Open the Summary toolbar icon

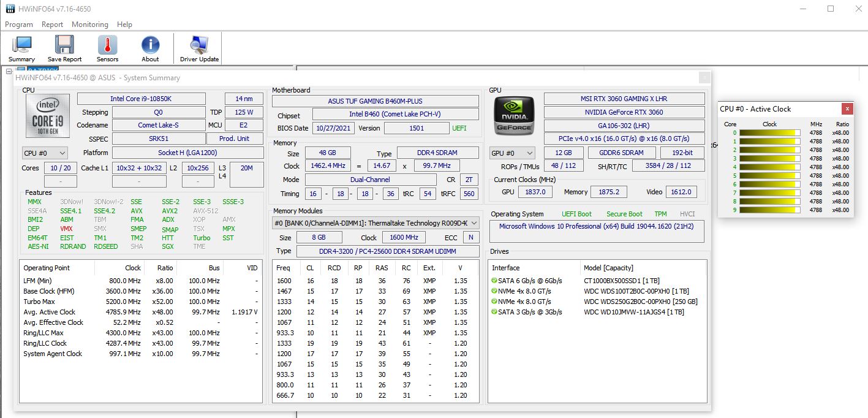[22, 45]
